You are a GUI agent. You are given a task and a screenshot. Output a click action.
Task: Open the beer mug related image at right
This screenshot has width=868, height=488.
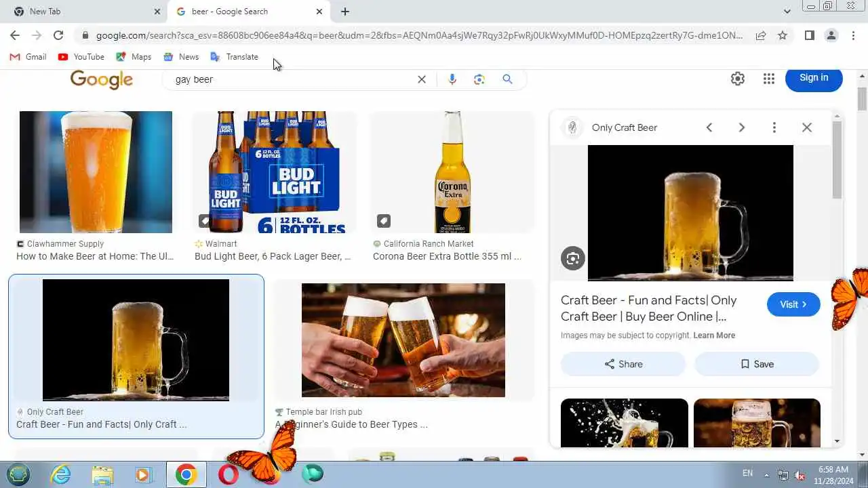[757, 423]
